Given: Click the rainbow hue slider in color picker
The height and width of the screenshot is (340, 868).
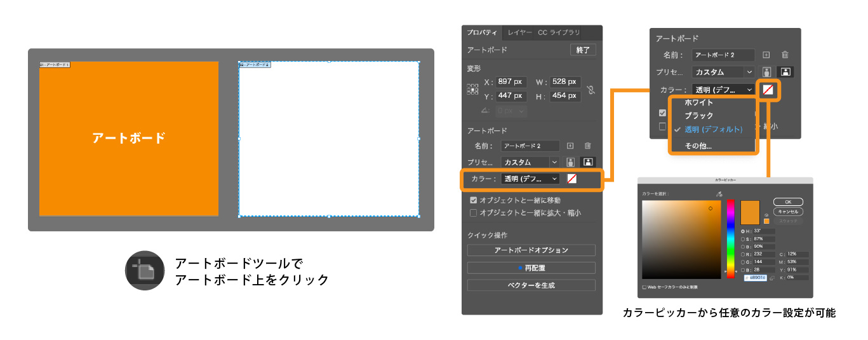Looking at the screenshot, I should tap(731, 238).
